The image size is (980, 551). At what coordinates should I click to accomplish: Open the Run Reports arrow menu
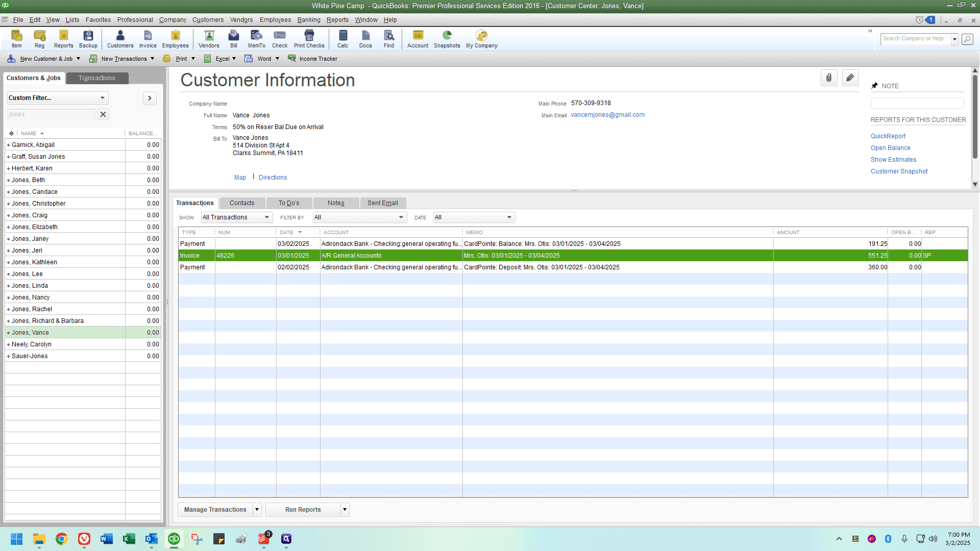[345, 510]
